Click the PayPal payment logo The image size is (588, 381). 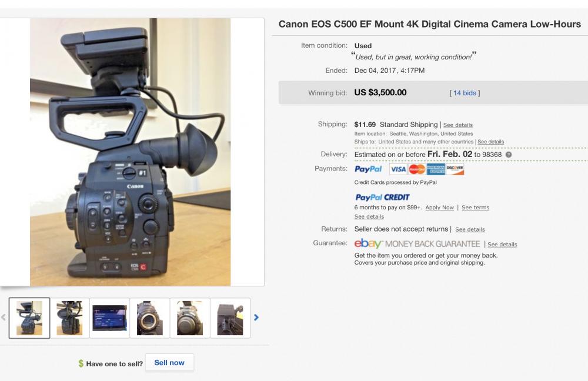coord(368,169)
